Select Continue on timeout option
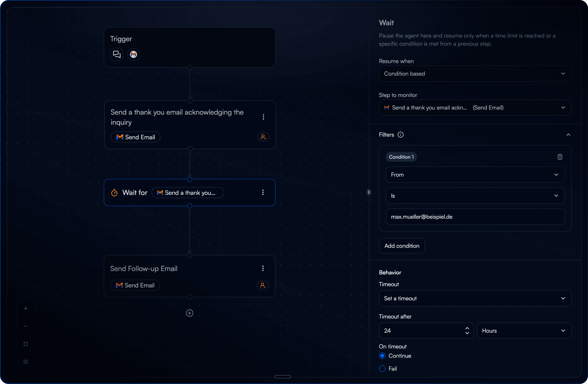Image resolution: width=588 pixels, height=384 pixels. click(382, 356)
